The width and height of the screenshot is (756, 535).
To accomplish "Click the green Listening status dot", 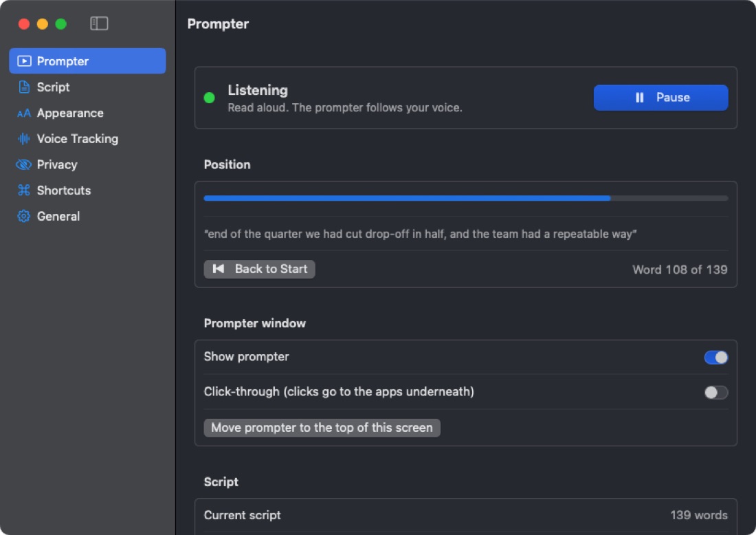I will pyautogui.click(x=209, y=98).
